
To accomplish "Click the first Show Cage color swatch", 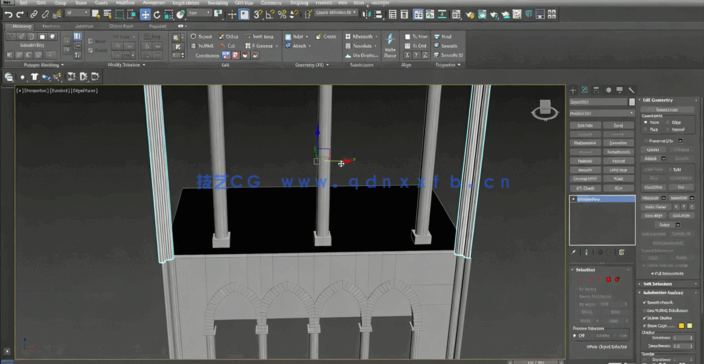I will [682, 325].
